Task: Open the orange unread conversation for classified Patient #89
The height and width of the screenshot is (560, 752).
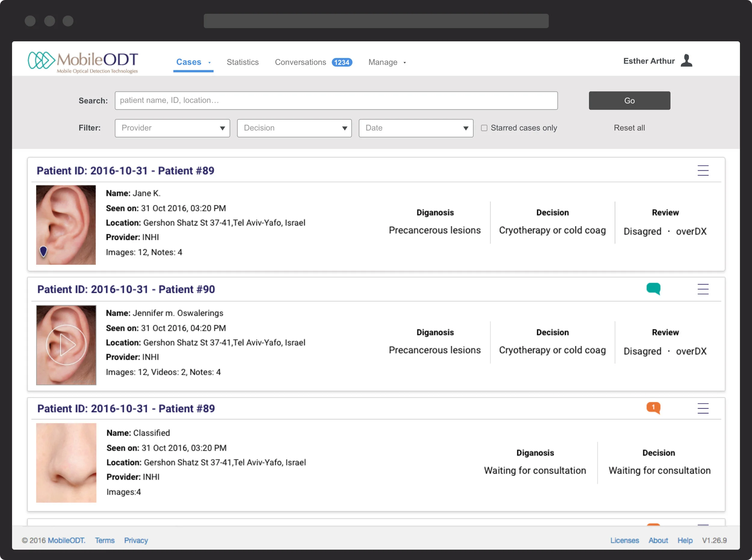Action: pyautogui.click(x=654, y=408)
